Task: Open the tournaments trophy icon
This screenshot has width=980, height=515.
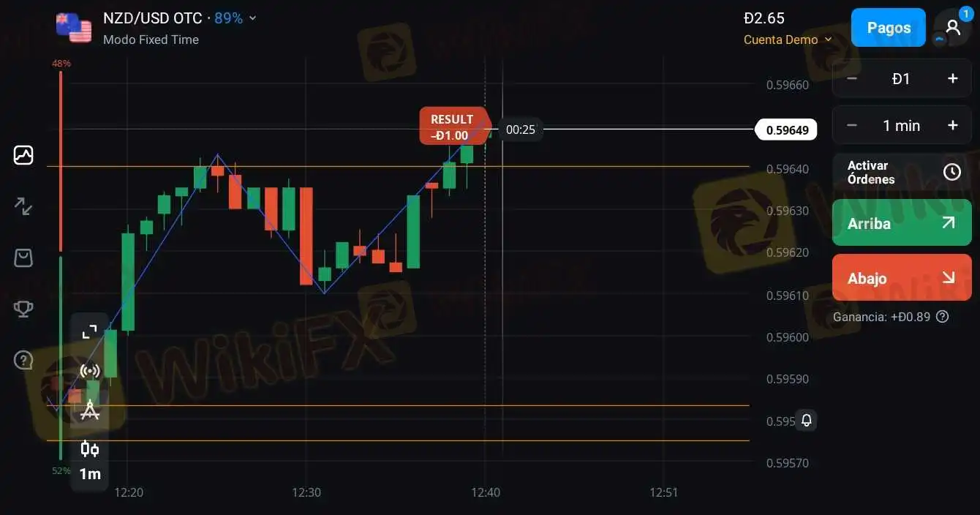Action: [23, 309]
